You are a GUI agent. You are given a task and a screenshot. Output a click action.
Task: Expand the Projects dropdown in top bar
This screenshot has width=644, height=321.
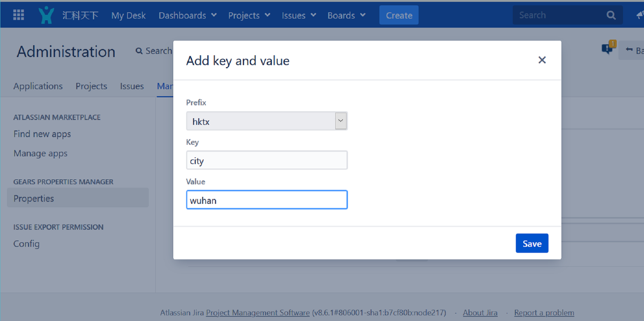(249, 15)
